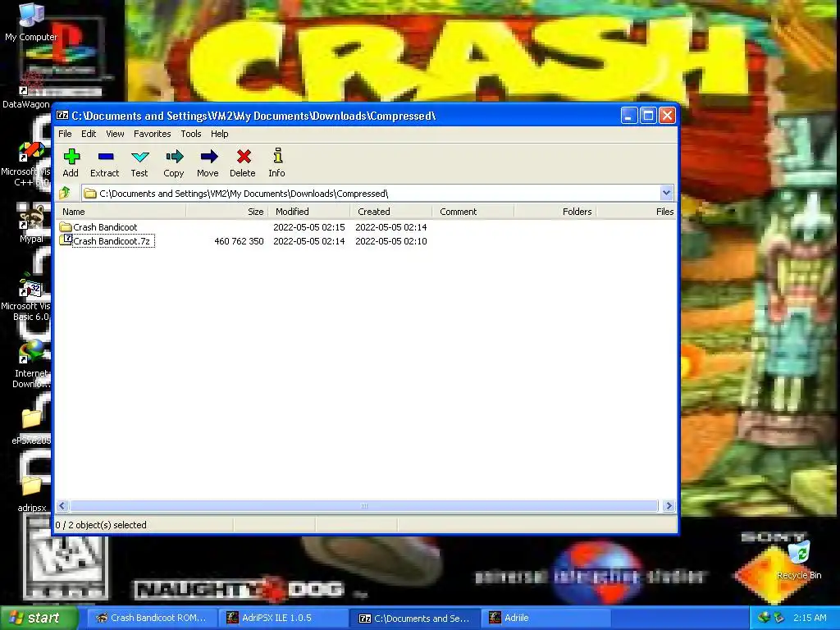Switch to AdriPSX ILE 1.0.5 taskbar window

pos(283,618)
